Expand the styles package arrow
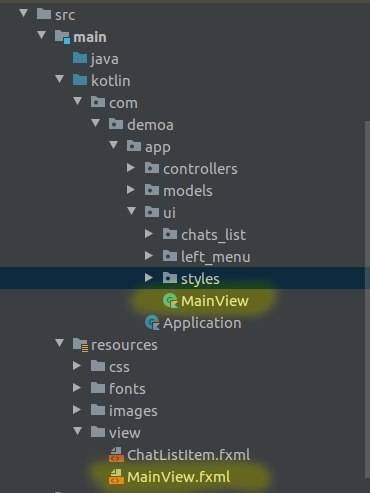Screen dimensions: 370x493 pyautogui.click(x=149, y=278)
